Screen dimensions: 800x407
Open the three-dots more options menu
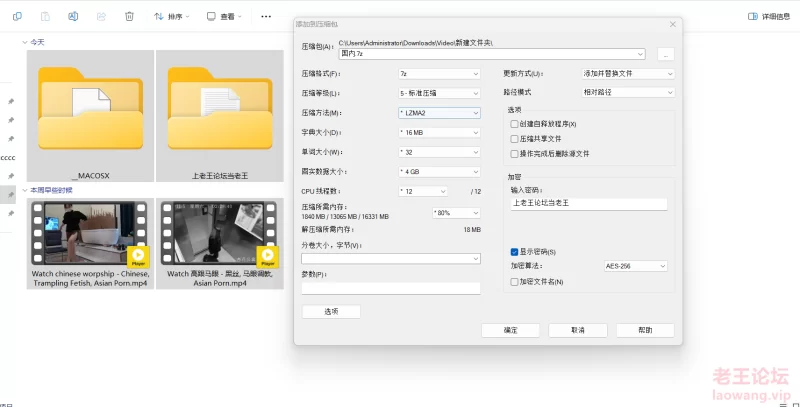tap(265, 16)
